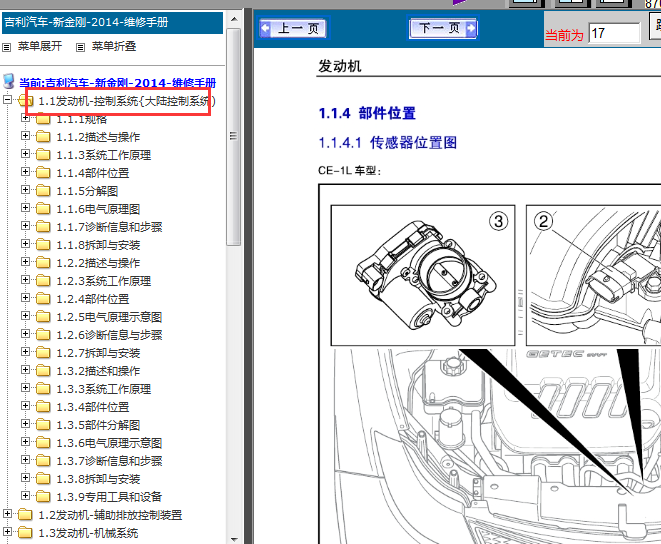This screenshot has width=661, height=544.
Task: Select tree item 1.2.3系统工作原理
Action: pyautogui.click(x=104, y=281)
